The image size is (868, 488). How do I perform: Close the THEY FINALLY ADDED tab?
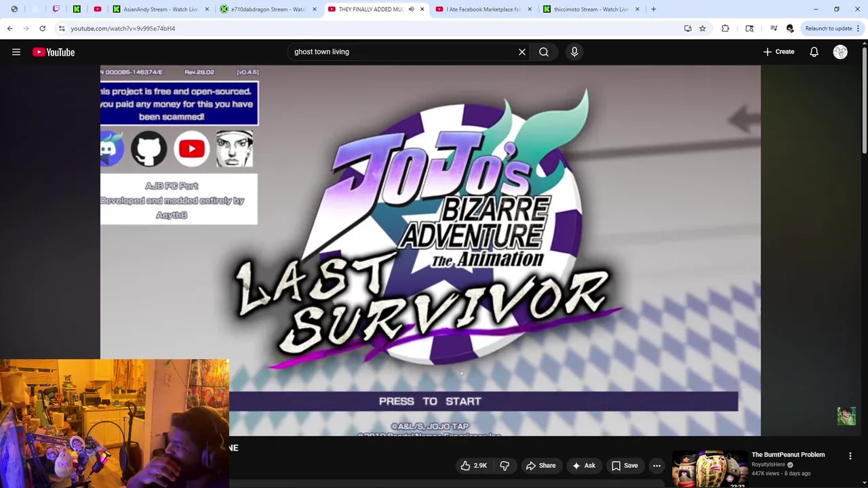point(422,9)
